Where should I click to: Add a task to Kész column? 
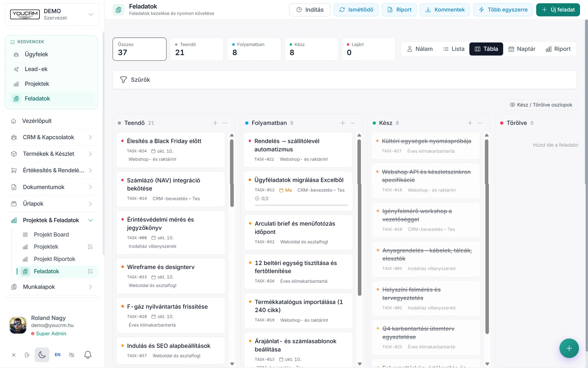[470, 123]
